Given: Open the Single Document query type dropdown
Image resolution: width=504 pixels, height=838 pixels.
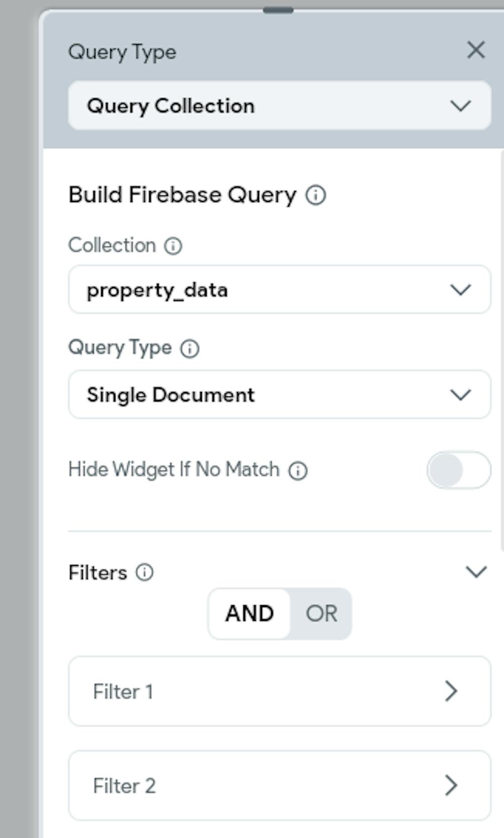Looking at the screenshot, I should pyautogui.click(x=279, y=395).
